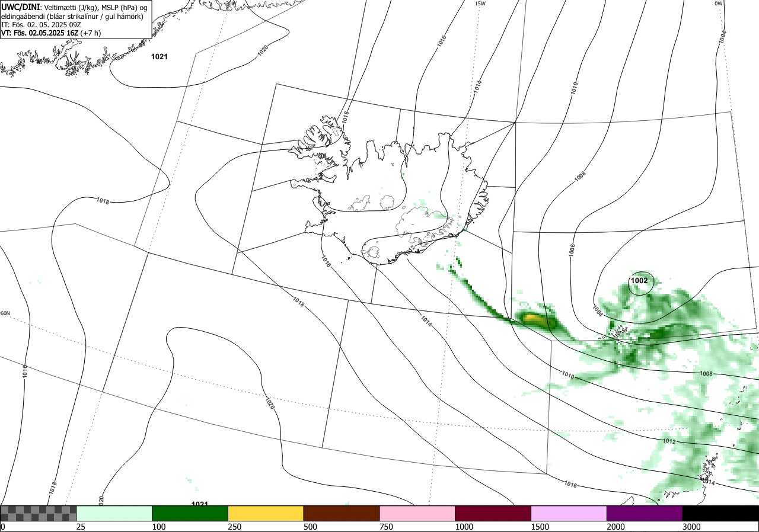The width and height of the screenshot is (759, 532).
Task: Select the pink 750–1000 legend swatch
Action: [417, 513]
